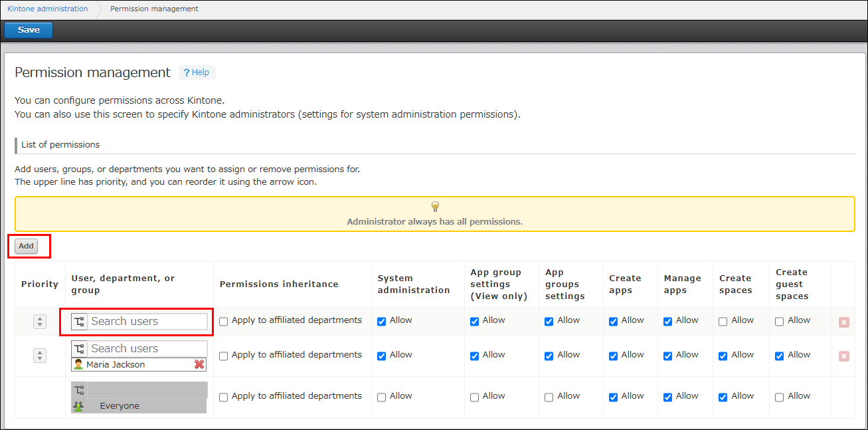Click the Add button above the permissions table
The height and width of the screenshot is (430, 868).
[x=26, y=246]
